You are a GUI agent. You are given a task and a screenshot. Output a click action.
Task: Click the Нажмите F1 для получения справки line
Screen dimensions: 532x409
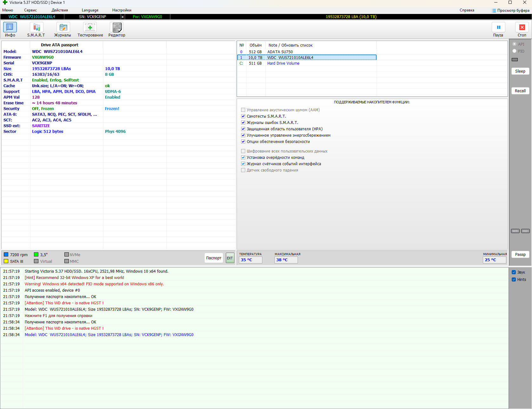tap(58, 316)
